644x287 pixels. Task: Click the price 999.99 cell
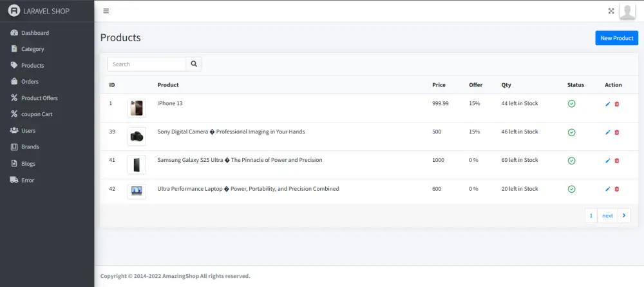440,103
